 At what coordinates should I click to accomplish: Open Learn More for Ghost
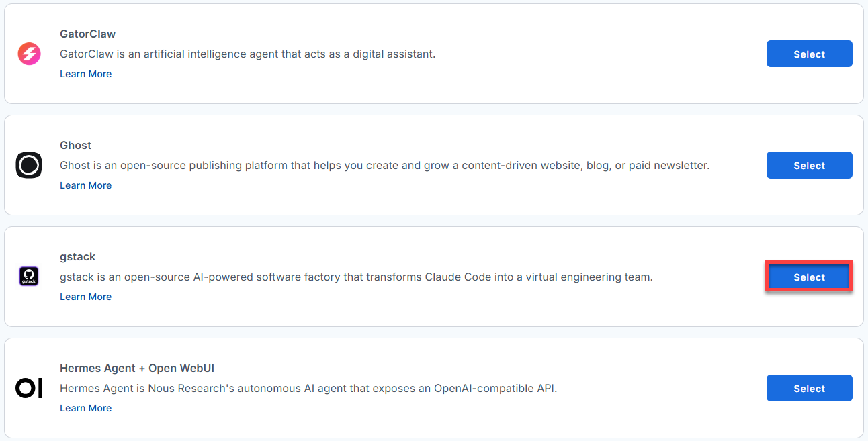click(x=85, y=185)
